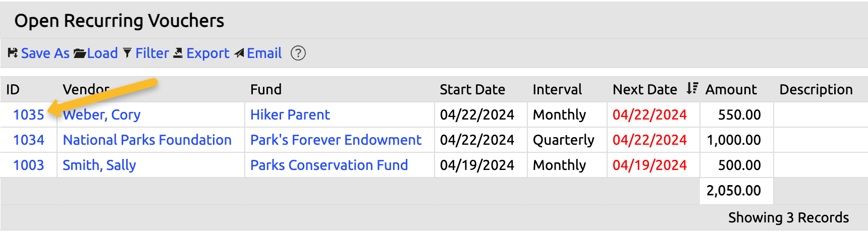Click the Filter funnel icon
868x232 pixels.
[127, 53]
